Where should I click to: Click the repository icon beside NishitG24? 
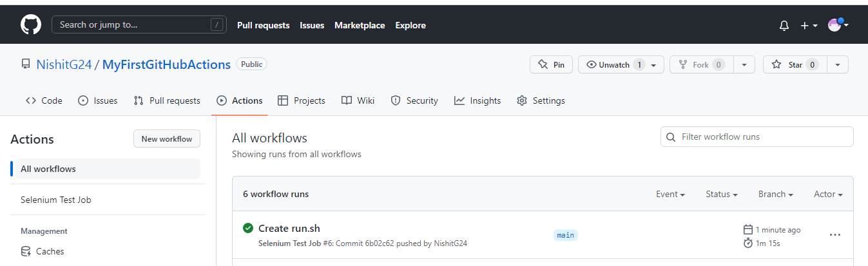click(x=26, y=64)
